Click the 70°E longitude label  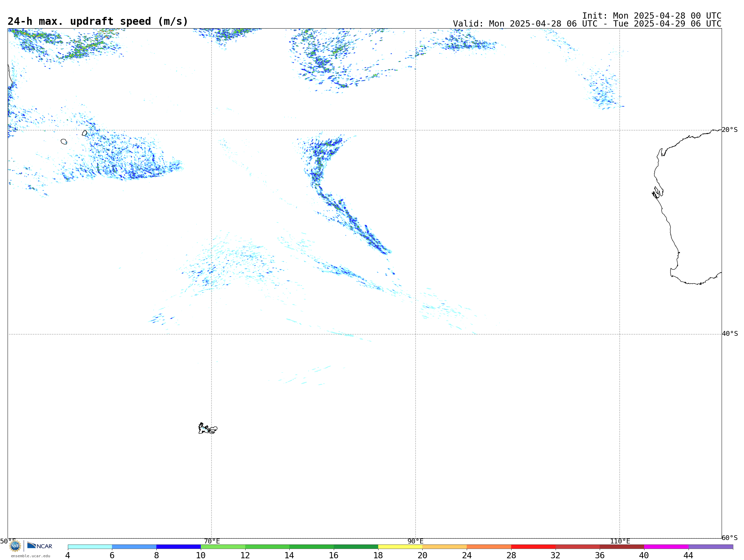212,541
